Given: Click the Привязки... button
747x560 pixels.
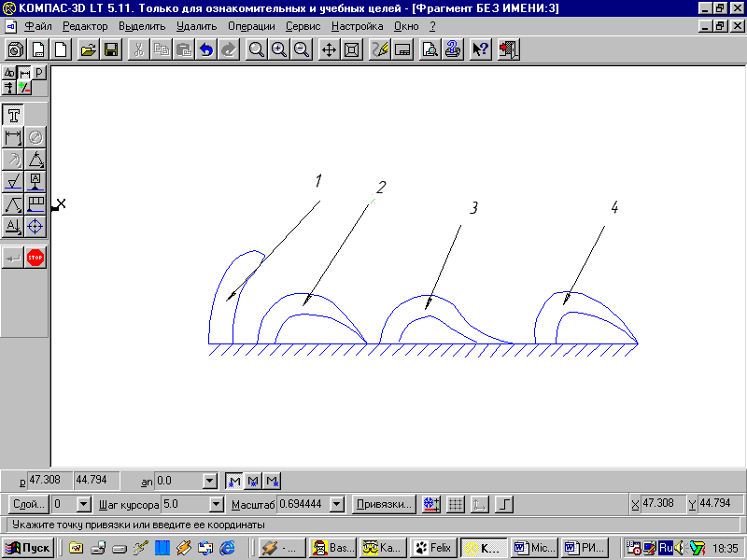Looking at the screenshot, I should pos(384,504).
